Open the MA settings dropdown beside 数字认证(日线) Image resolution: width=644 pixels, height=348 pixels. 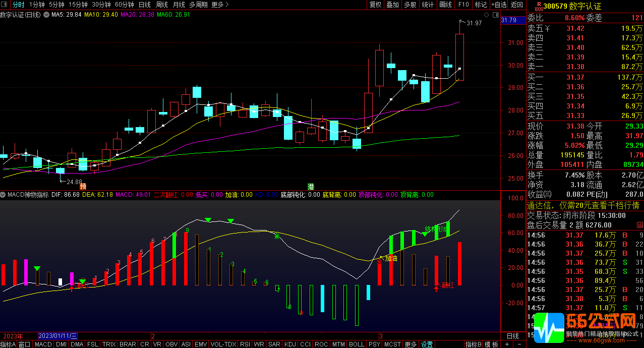tap(47, 15)
